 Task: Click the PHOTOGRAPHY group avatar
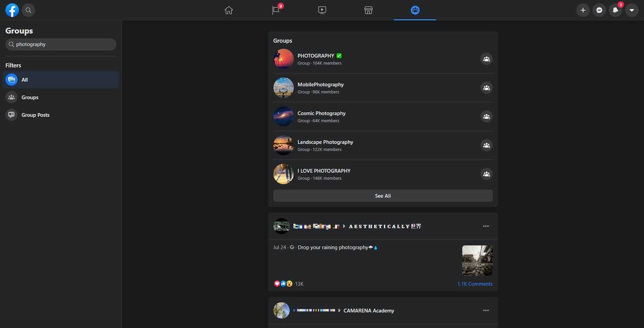click(x=283, y=59)
